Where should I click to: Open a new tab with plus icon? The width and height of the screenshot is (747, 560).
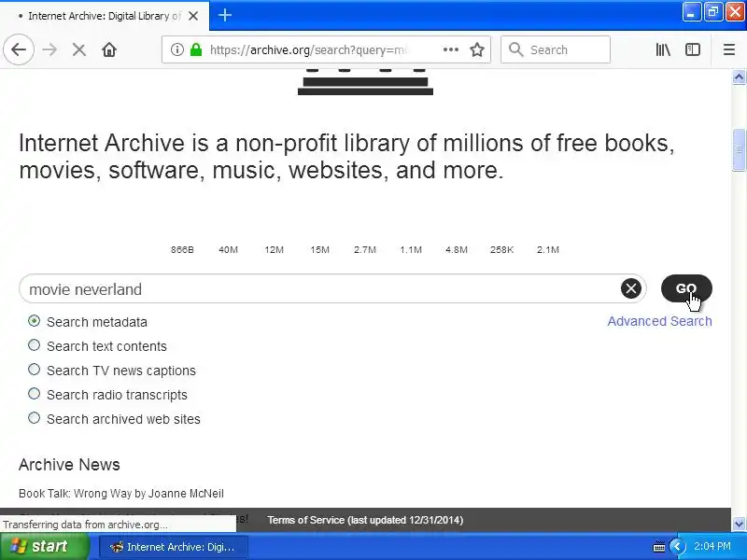(x=225, y=15)
